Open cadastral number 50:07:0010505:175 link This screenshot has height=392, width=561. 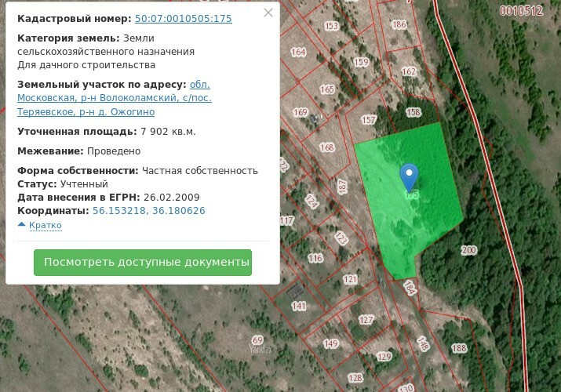coord(183,19)
